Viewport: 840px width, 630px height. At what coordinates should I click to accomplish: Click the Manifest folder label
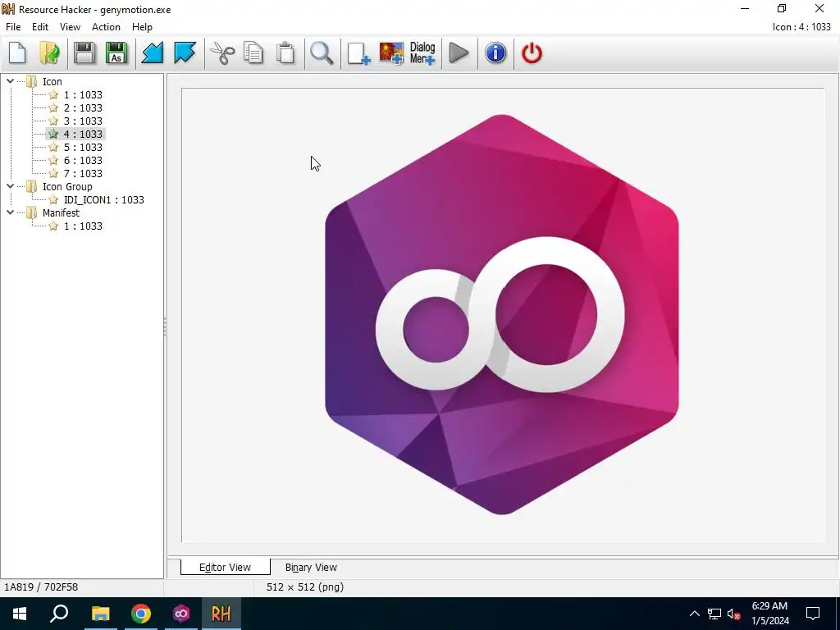tap(61, 212)
